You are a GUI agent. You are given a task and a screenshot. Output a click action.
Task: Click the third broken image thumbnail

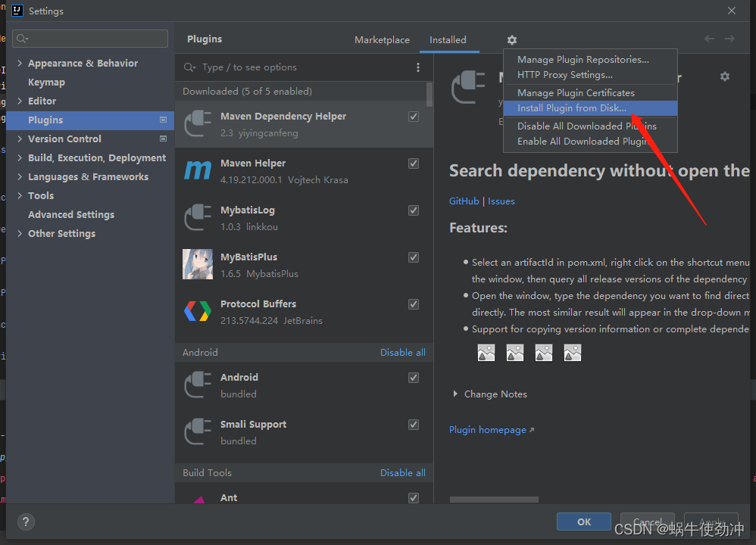544,353
